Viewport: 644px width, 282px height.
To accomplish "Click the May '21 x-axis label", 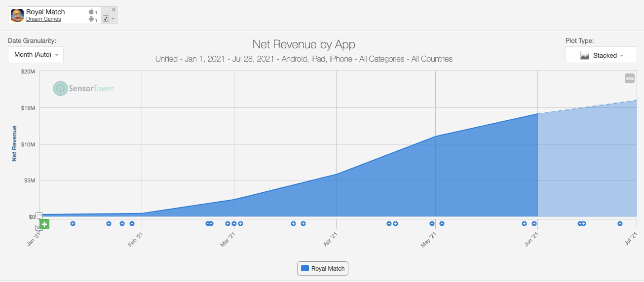I will click(428, 241).
